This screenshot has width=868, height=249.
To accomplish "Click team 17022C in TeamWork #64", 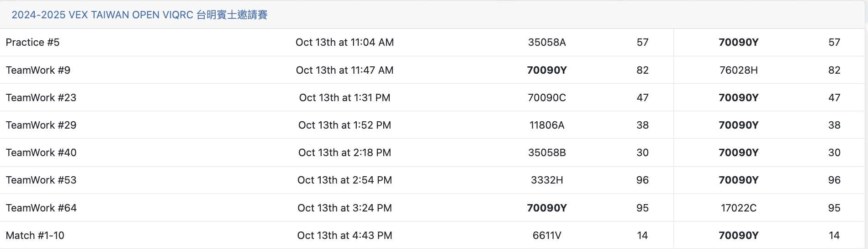I will click(x=738, y=208).
